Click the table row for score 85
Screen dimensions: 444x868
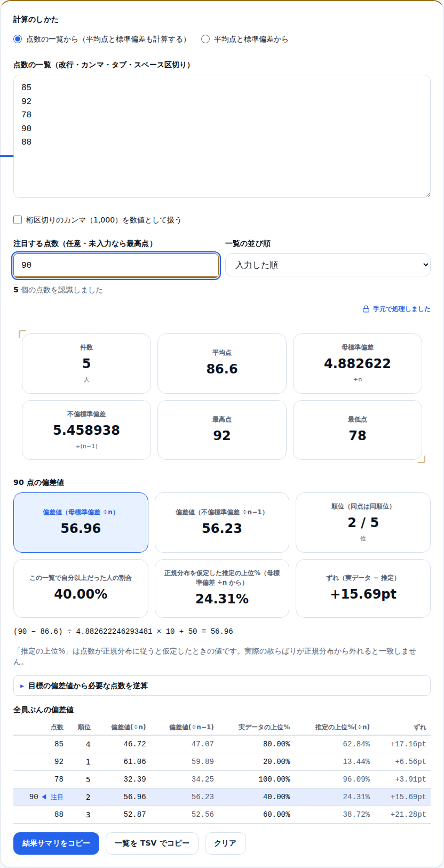pos(222,744)
